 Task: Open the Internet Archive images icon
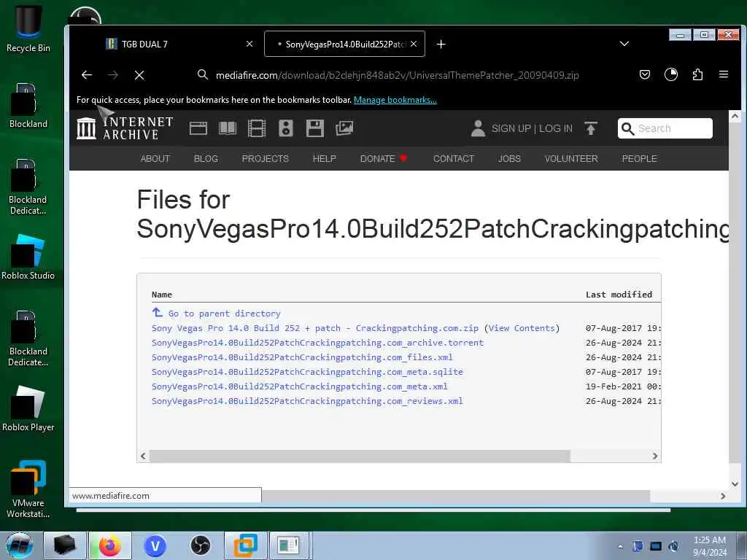coord(344,128)
